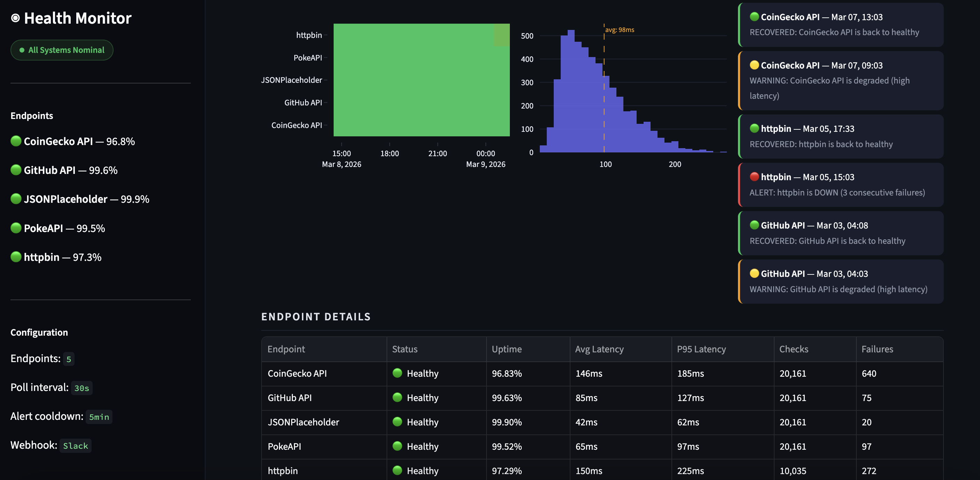Select the Endpoints section header in sidebar
This screenshot has width=980, height=480.
[32, 115]
